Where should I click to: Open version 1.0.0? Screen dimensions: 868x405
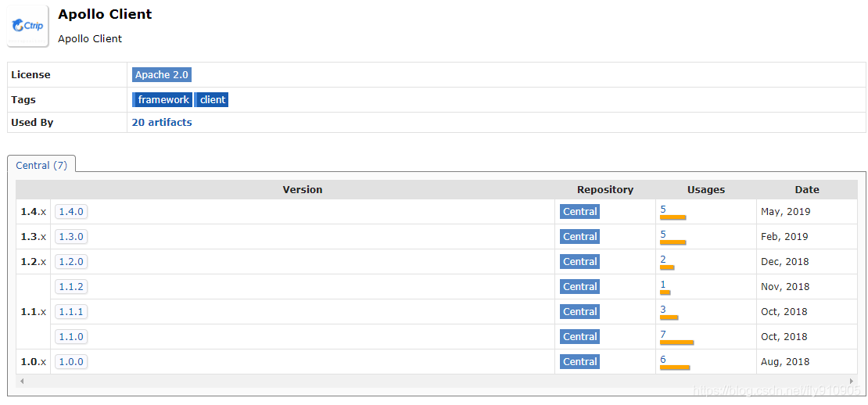71,362
